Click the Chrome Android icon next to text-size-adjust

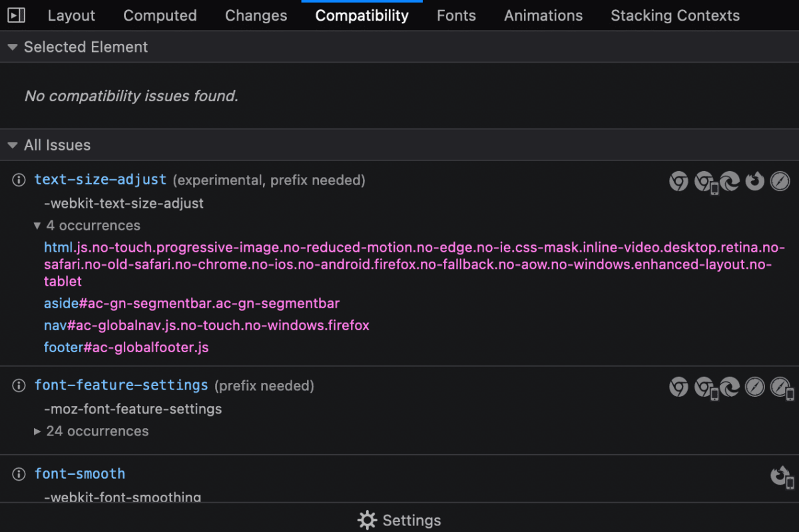[x=704, y=180]
